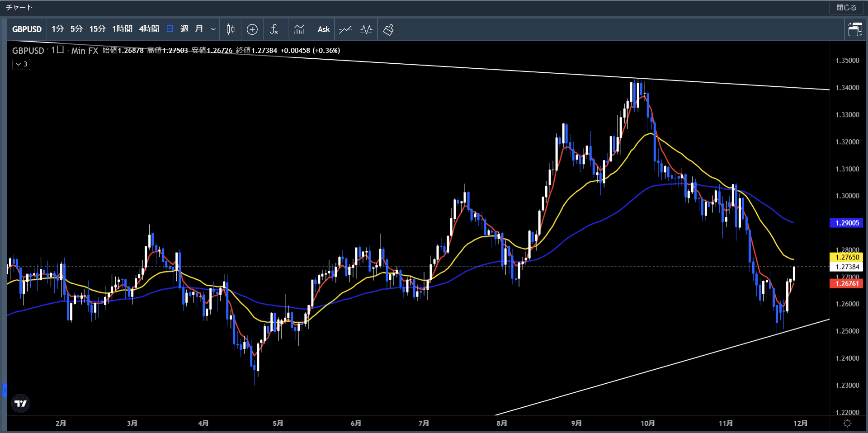Open the candlestick chart type selector
This screenshot has width=868, height=433.
coord(231,29)
